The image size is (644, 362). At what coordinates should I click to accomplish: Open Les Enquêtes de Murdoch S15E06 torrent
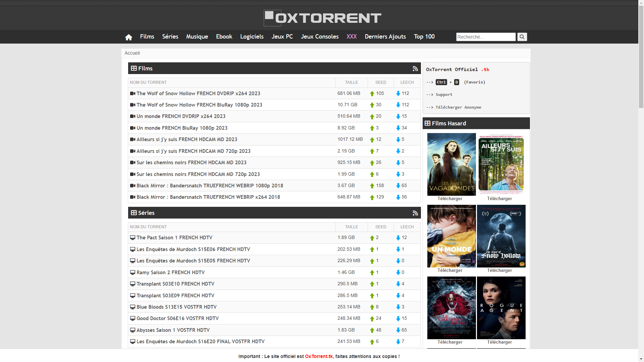pos(193,249)
